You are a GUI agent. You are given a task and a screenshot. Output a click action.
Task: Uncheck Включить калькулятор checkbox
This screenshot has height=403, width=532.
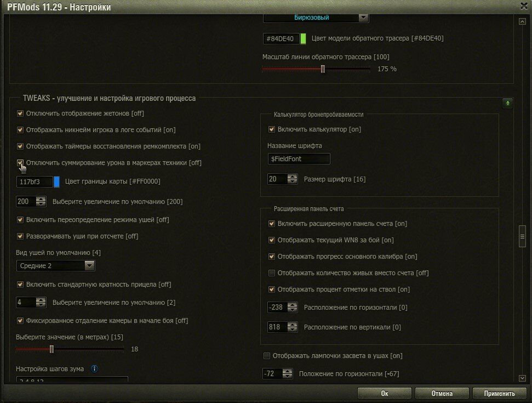click(x=272, y=129)
